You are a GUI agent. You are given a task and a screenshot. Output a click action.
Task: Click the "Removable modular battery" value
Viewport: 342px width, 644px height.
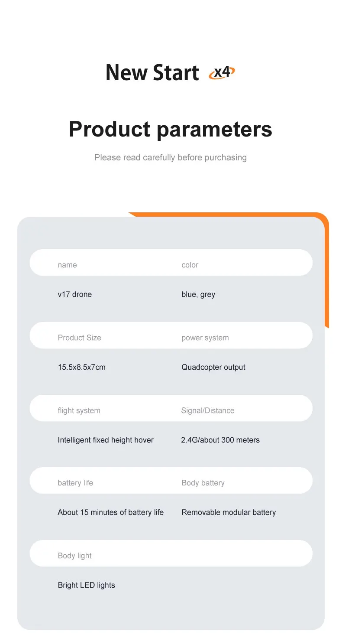click(229, 512)
